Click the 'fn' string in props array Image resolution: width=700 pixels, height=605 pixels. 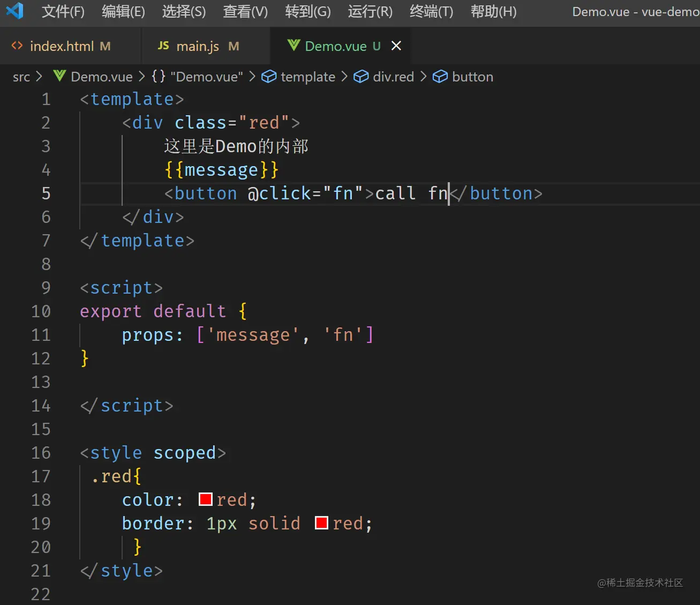(x=343, y=335)
